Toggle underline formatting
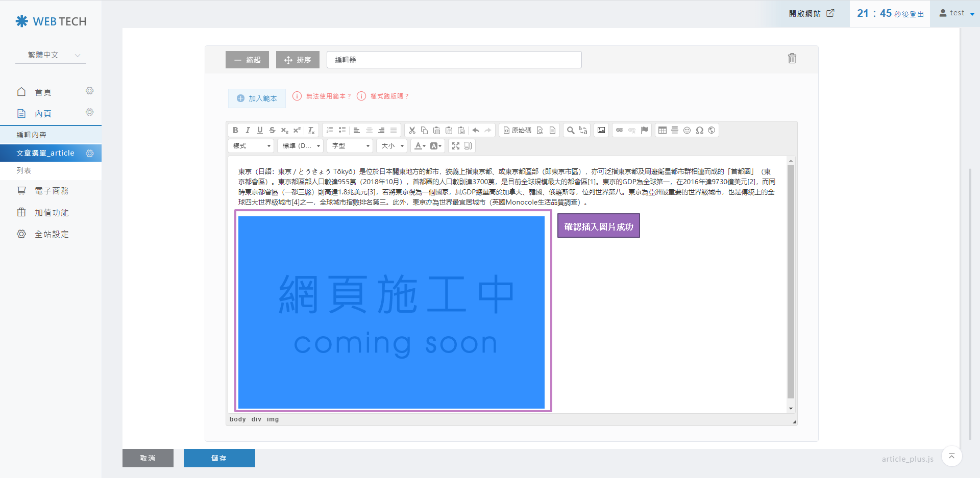Image resolution: width=980 pixels, height=478 pixels. 260,130
